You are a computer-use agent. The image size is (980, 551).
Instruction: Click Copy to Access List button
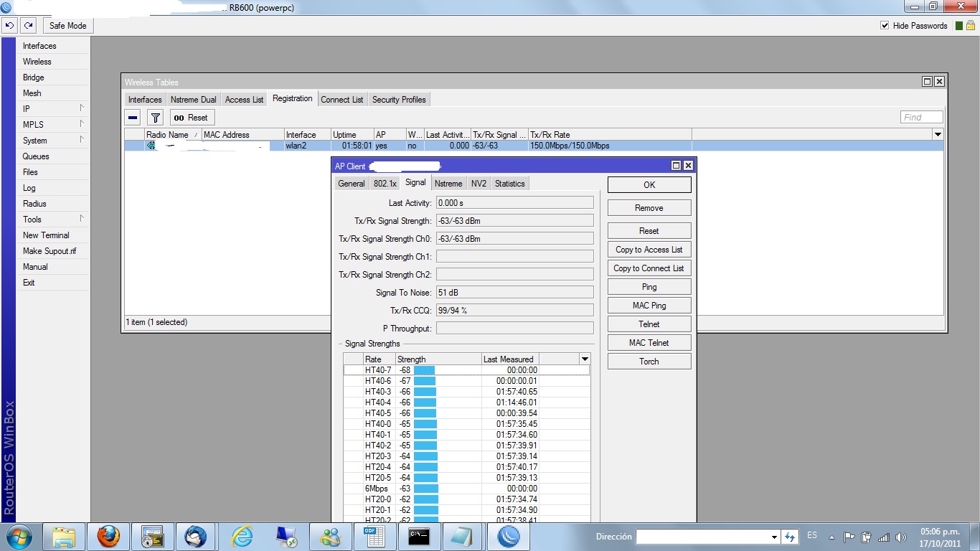(649, 250)
